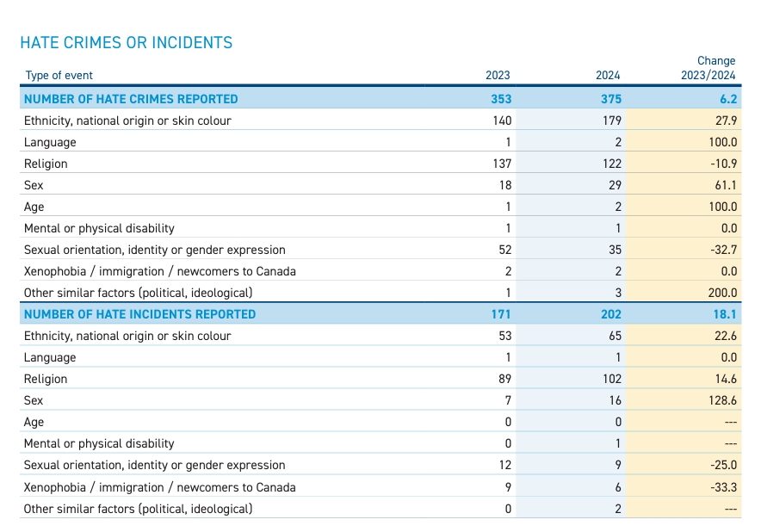Image resolution: width=761 pixels, height=532 pixels.
Task: Click the 2024 value 6 in the Xenophobia incidents row
Action: pos(618,487)
